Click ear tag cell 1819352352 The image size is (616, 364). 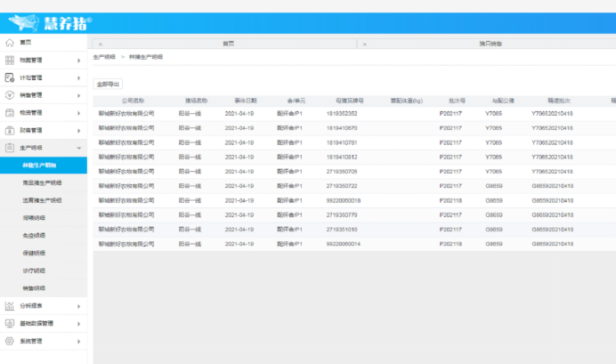[342, 114]
